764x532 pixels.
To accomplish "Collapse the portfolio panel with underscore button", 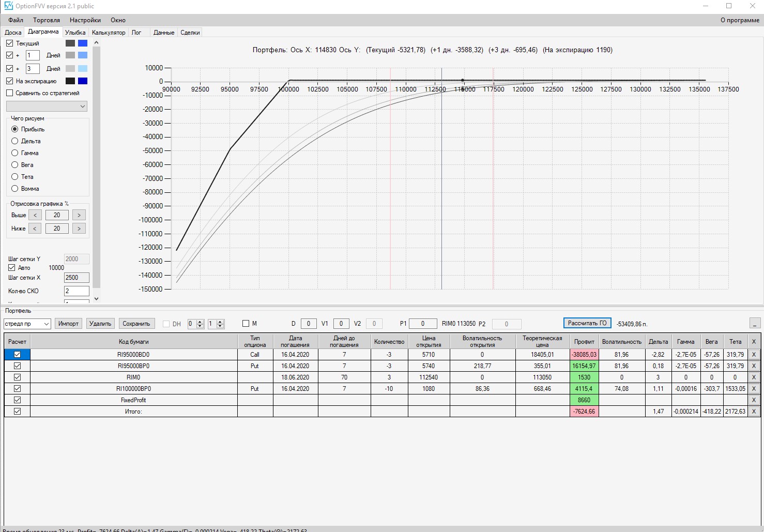I will pyautogui.click(x=755, y=323).
